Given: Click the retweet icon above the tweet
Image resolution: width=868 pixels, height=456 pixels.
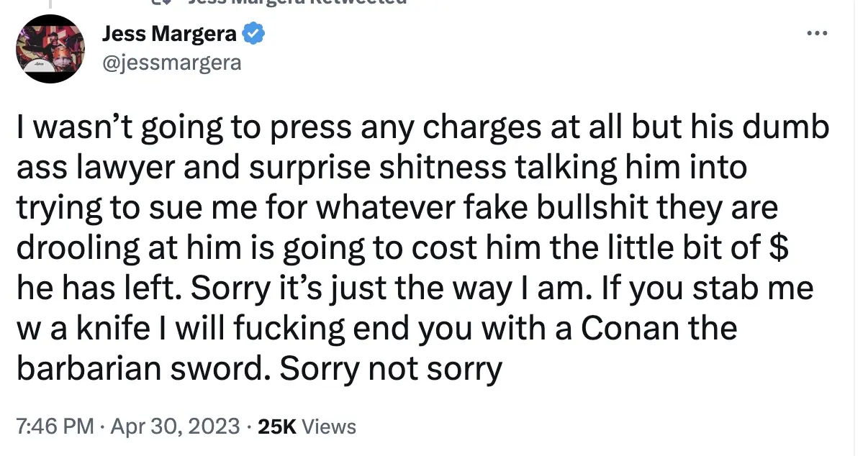Looking at the screenshot, I should point(164,2).
